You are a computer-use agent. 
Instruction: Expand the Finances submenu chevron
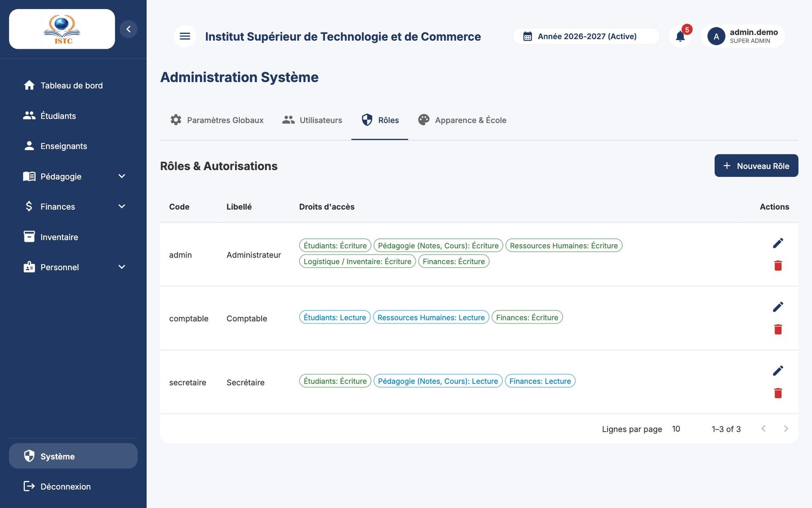click(x=122, y=206)
